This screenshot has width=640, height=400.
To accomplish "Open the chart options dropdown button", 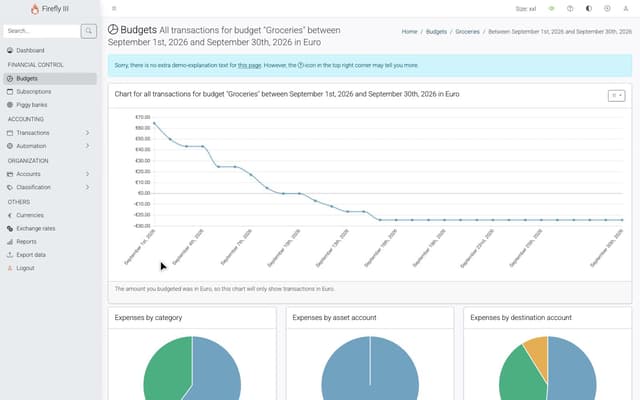I will pos(616,96).
